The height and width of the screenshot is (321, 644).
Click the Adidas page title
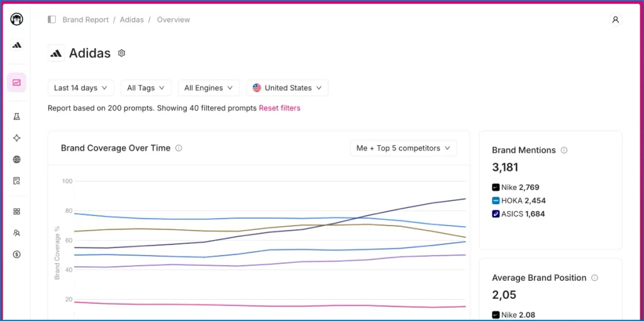pyautogui.click(x=90, y=53)
